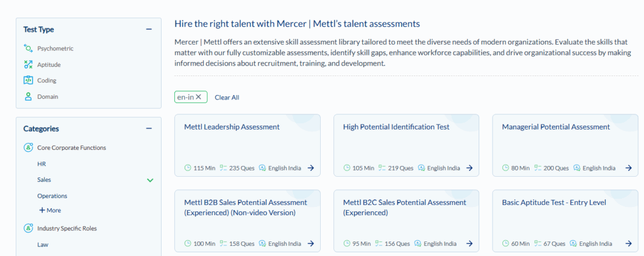644x256 pixels.
Task: Open Mettl B2B Sales Potential Assessment arrow
Action: pos(311,243)
